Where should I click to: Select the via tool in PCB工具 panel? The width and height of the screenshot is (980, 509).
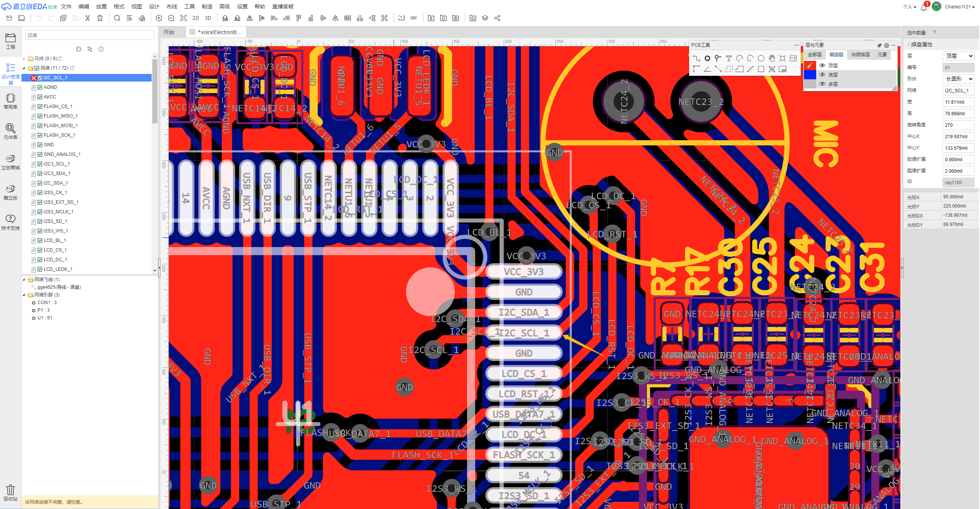pos(707,58)
